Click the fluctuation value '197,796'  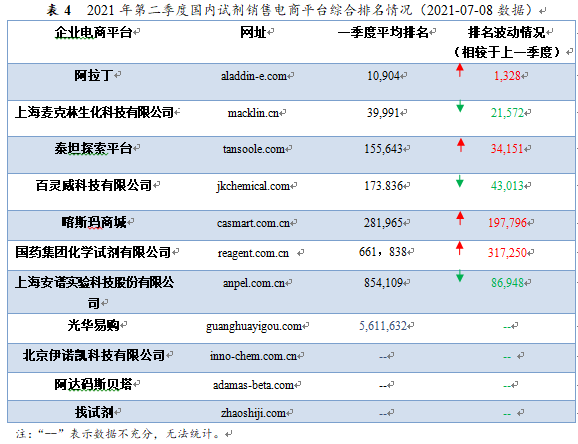coord(507,223)
